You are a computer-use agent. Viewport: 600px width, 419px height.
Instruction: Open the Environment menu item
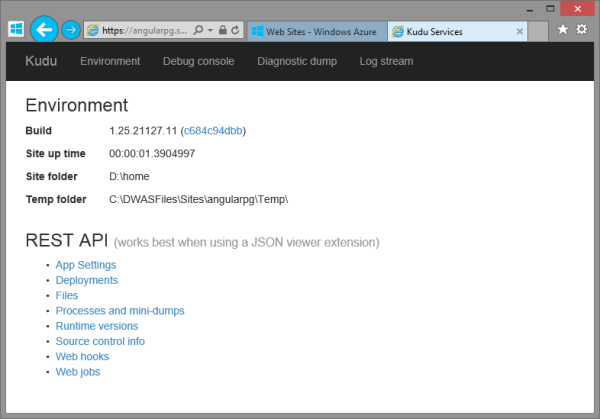point(110,61)
